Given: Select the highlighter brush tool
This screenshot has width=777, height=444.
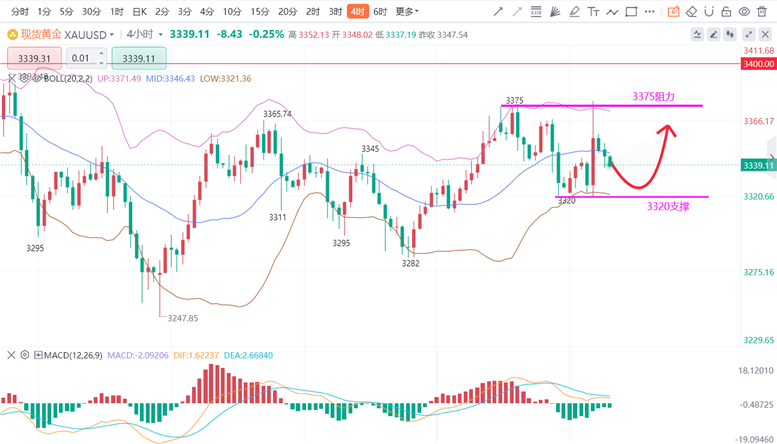Looking at the screenshot, I should tap(574, 12).
